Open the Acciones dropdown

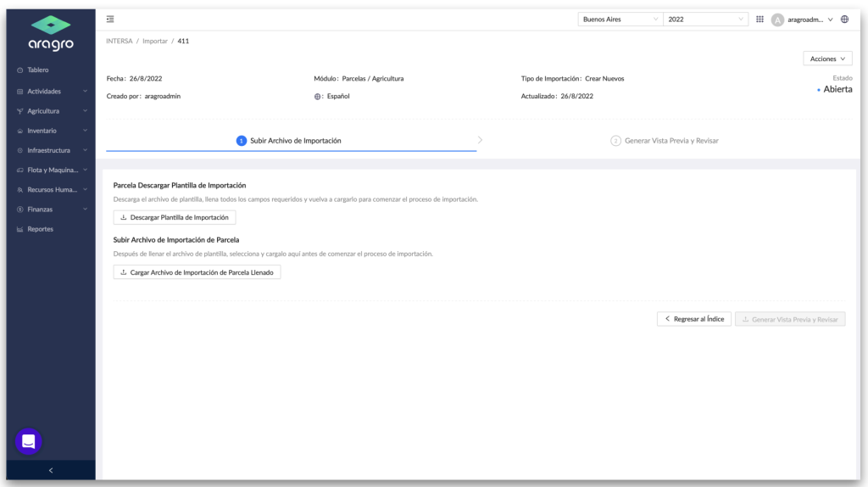(827, 59)
